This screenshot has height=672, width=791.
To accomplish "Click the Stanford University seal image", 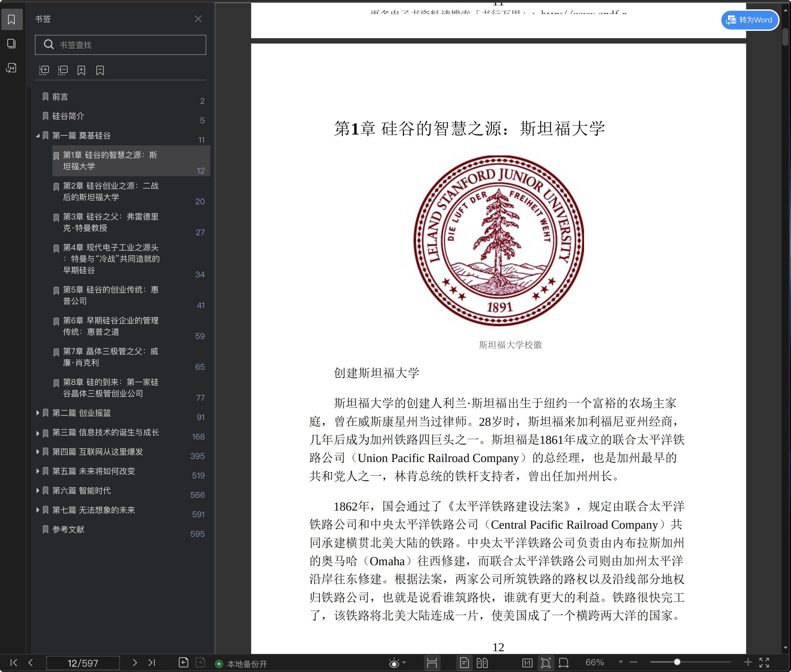I will pyautogui.click(x=499, y=241).
